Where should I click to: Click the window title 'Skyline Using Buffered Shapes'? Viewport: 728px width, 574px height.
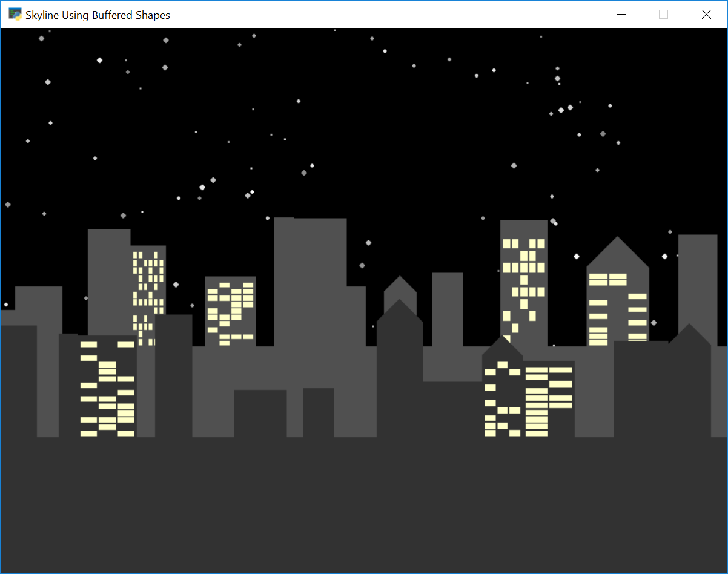click(98, 15)
